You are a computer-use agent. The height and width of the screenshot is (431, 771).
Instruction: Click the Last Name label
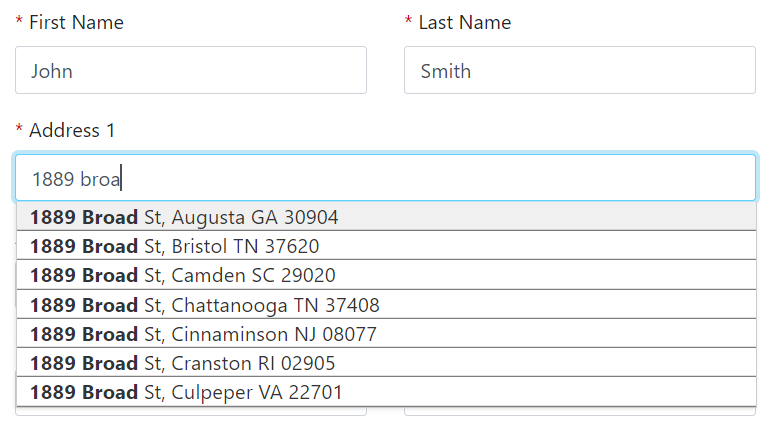(465, 23)
